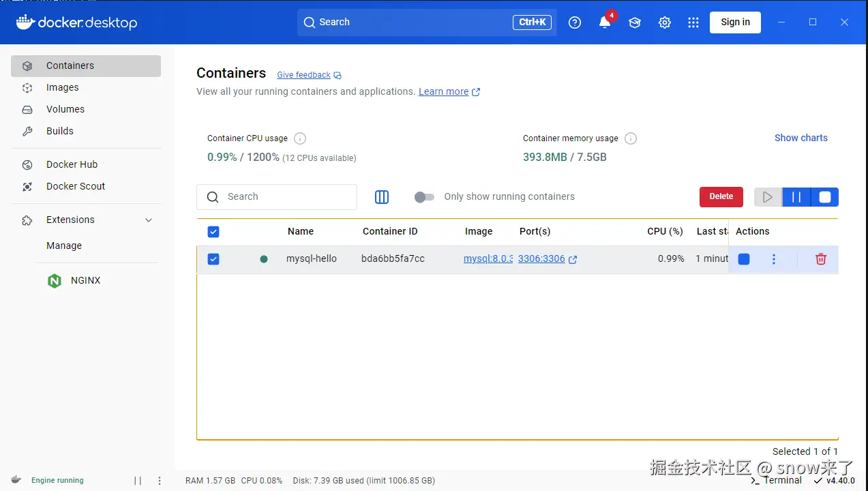Delete mysql-hello using the trash icon
The height and width of the screenshot is (491, 868).
[821, 259]
